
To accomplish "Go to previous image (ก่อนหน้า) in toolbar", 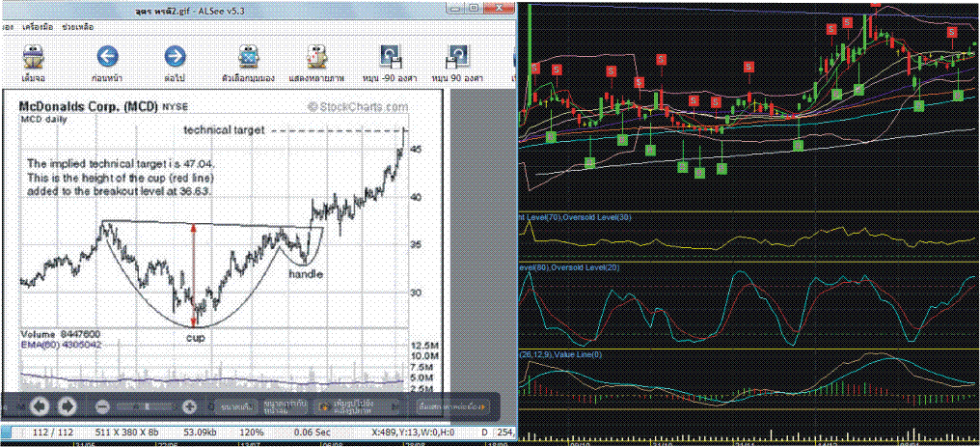I will click(x=107, y=65).
